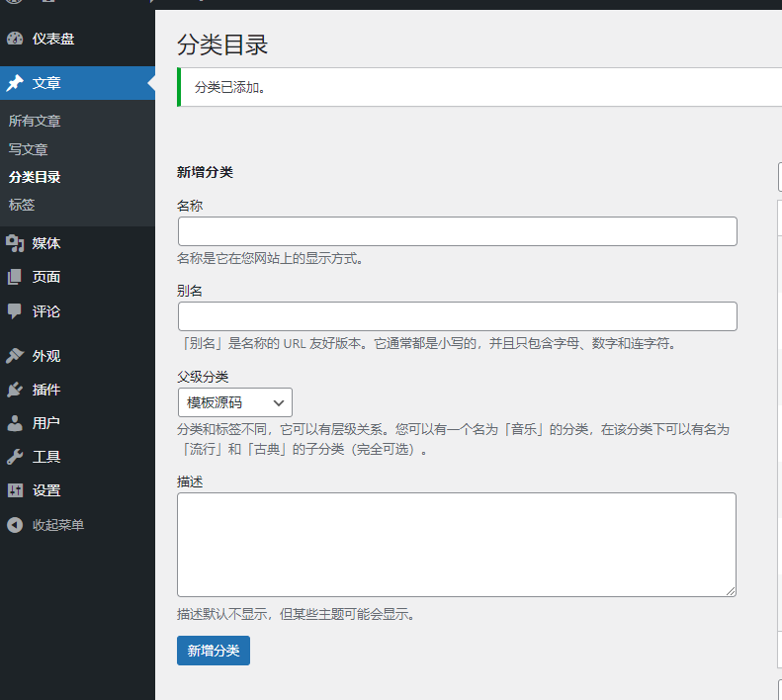
Task: Open 所有文章 submenu item
Action: 35,121
